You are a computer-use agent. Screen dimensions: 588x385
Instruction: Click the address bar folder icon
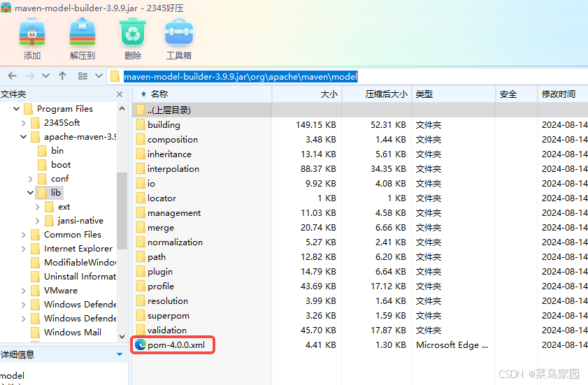coord(115,76)
